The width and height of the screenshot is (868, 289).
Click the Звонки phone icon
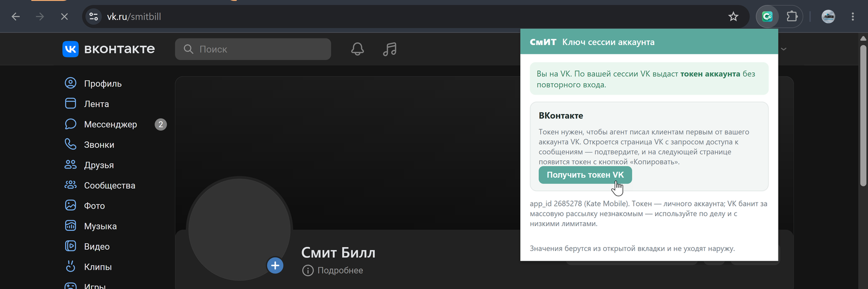(x=71, y=144)
